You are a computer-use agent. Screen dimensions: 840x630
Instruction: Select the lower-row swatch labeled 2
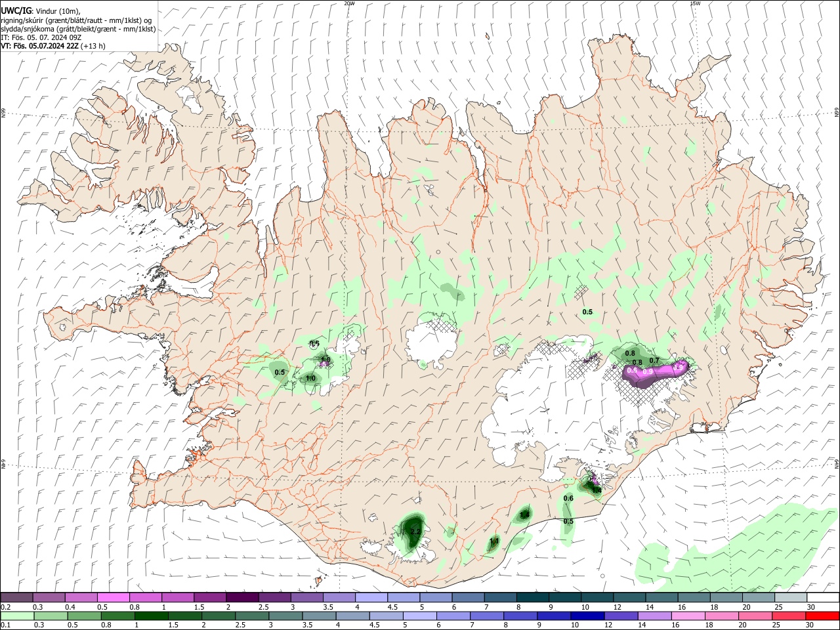pyautogui.click(x=218, y=616)
